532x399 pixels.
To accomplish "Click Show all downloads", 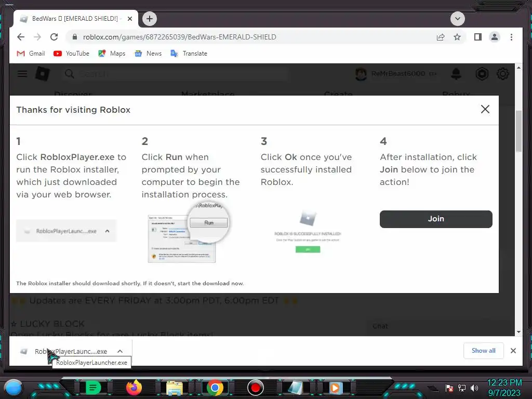I will click(484, 351).
